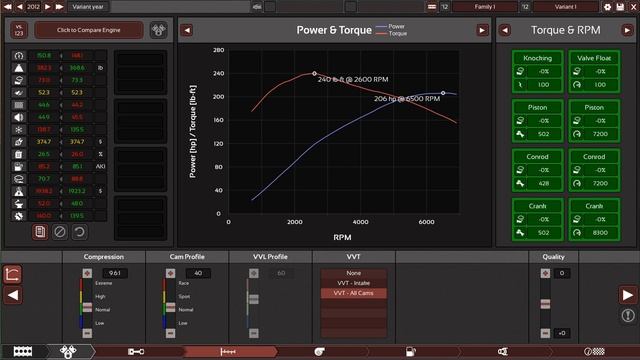Select VVT - Intake option
The image size is (640, 360).
353,283
